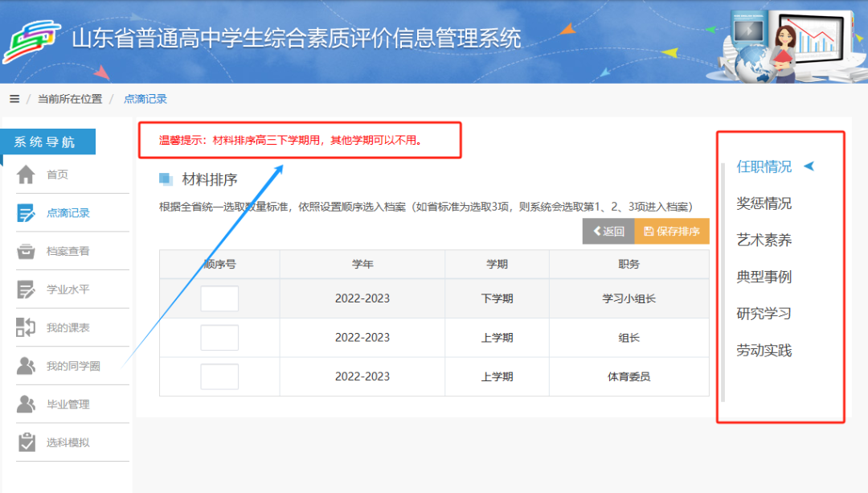Click the 学业水平 sidebar icon
This screenshot has height=493, width=868.
(27, 290)
